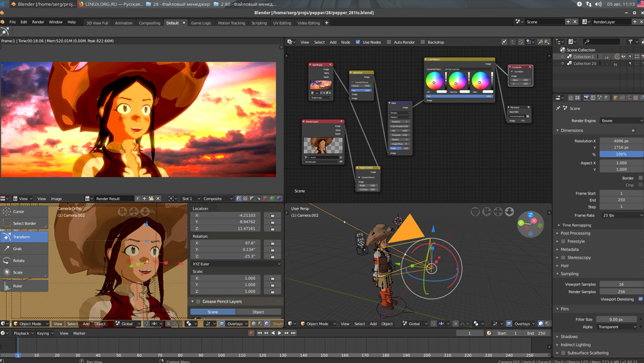Click the resolution percentage 100% slider
Viewport: 644px width, 363px height.
click(621, 154)
